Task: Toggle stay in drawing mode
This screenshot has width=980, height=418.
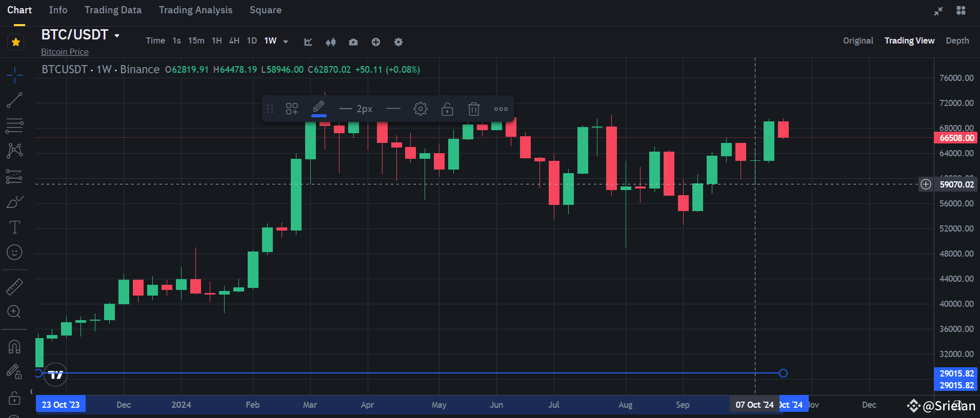Action: 14,372
